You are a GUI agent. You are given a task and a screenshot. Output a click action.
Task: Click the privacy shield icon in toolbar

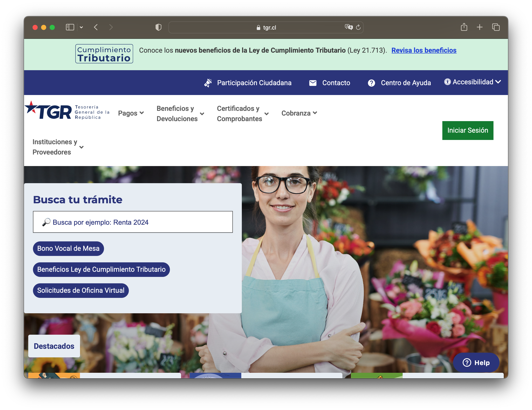point(158,27)
